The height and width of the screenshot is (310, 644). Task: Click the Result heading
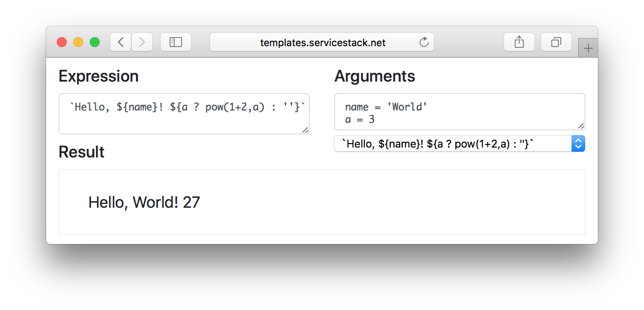(82, 152)
